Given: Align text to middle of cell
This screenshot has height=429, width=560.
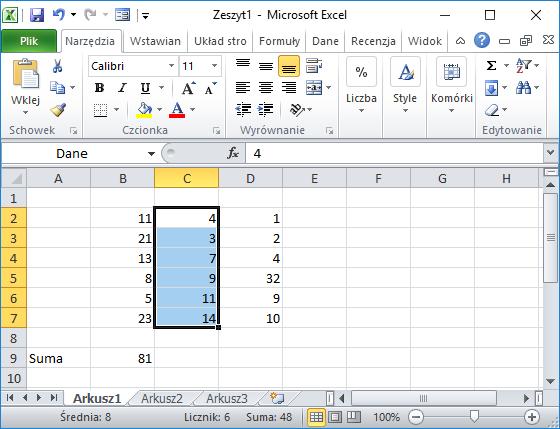Looking at the screenshot, I should [x=266, y=66].
